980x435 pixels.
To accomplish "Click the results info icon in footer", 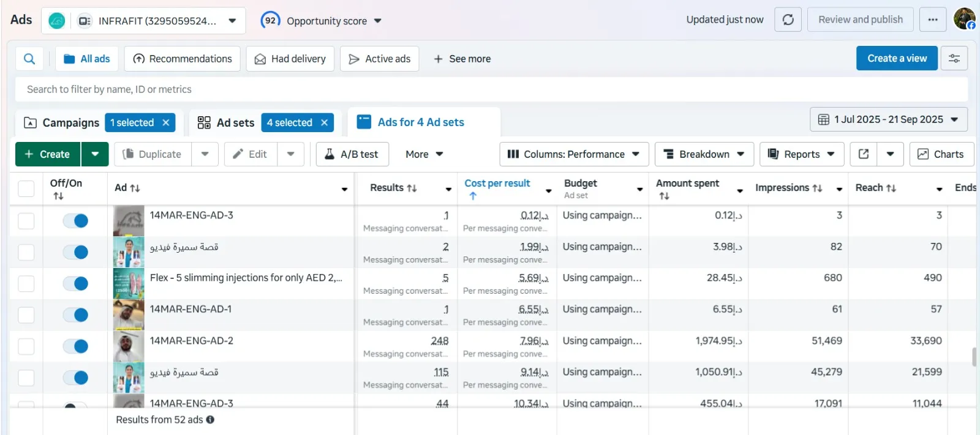I will click(x=210, y=420).
